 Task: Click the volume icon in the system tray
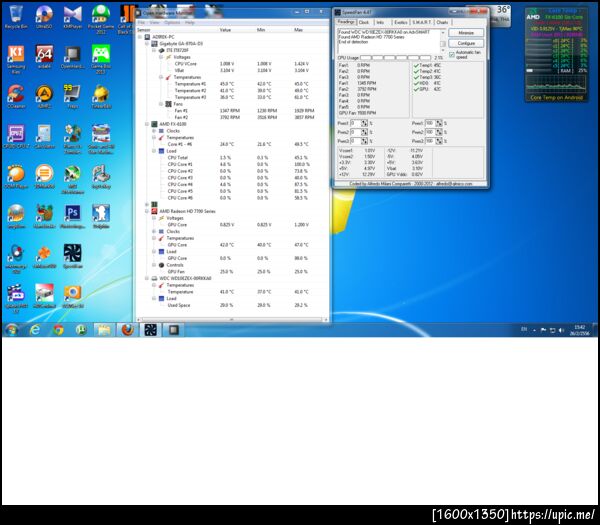click(561, 330)
